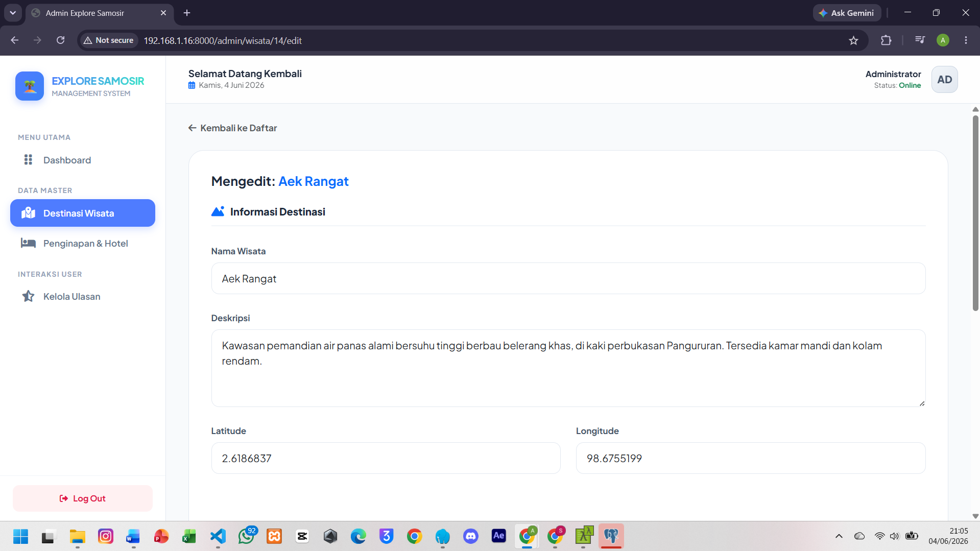Focus the Longitude input field
Screen dimensions: 980x551
tap(750, 458)
